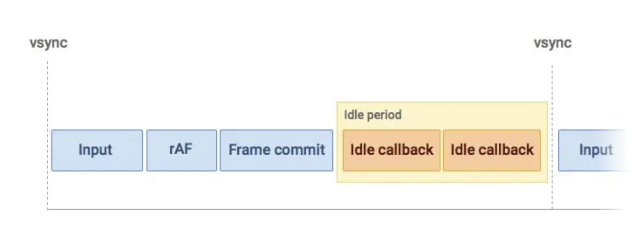Select the faded Input block after second vsync
644x230 pixels.
[x=593, y=150]
